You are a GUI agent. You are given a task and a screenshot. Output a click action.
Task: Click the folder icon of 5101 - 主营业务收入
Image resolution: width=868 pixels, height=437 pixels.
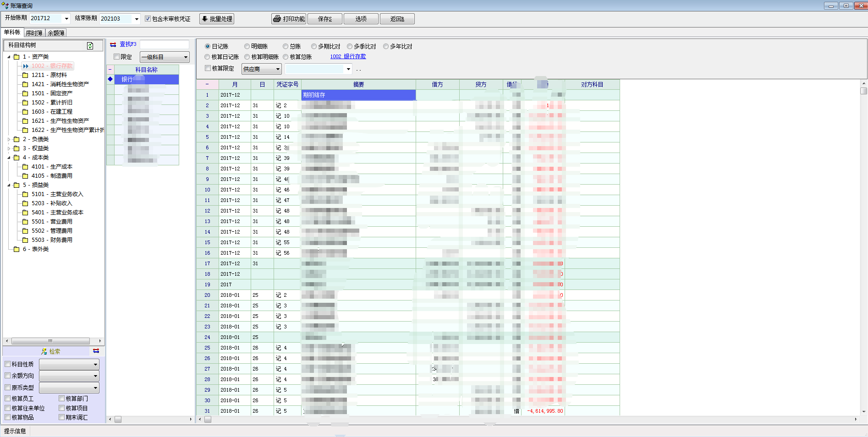coord(26,194)
